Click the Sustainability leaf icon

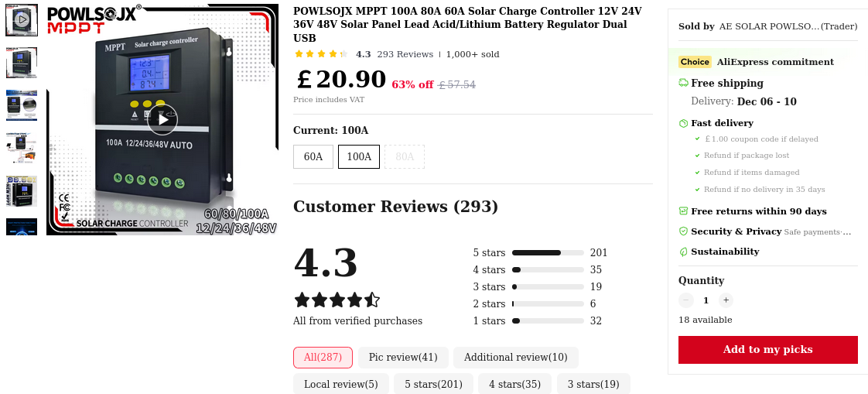pyautogui.click(x=683, y=252)
